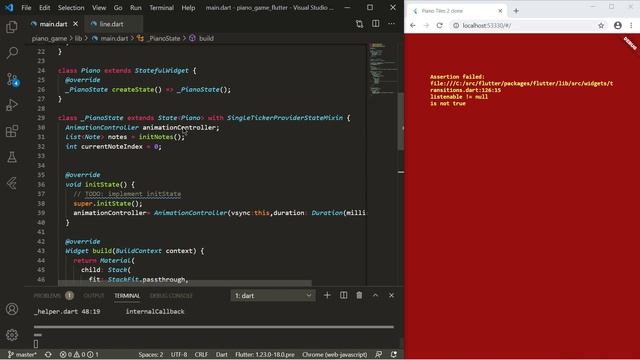This screenshot has height=360, width=640.
Task: Click Dart language mode in status bar
Action: [222, 355]
